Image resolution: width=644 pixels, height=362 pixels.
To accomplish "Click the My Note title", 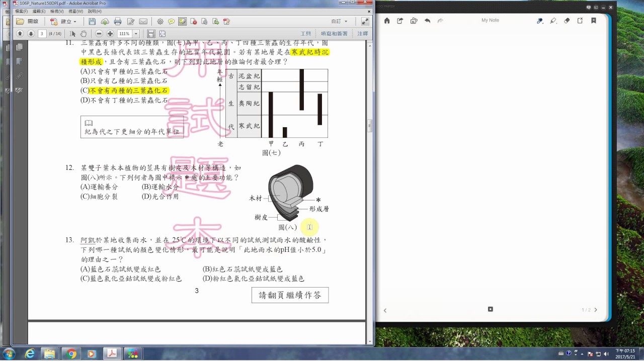I will 490,21.
